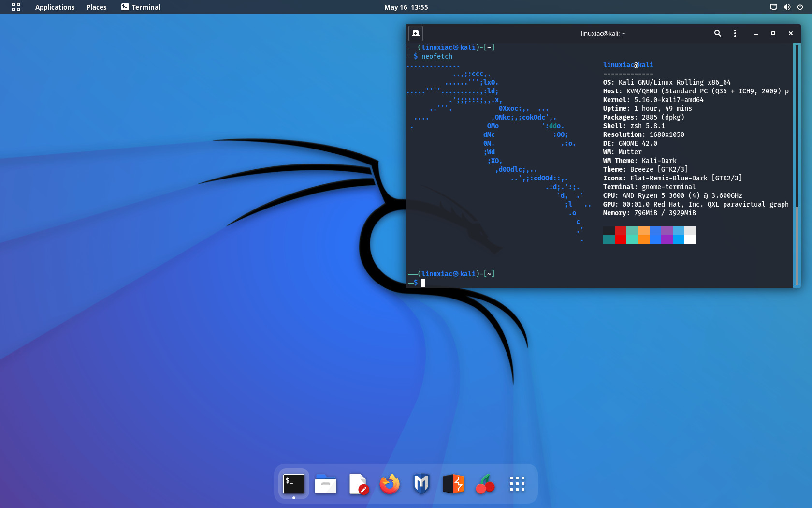Viewport: 812px width, 508px height.
Task: Open the Applications menu
Action: [x=55, y=7]
